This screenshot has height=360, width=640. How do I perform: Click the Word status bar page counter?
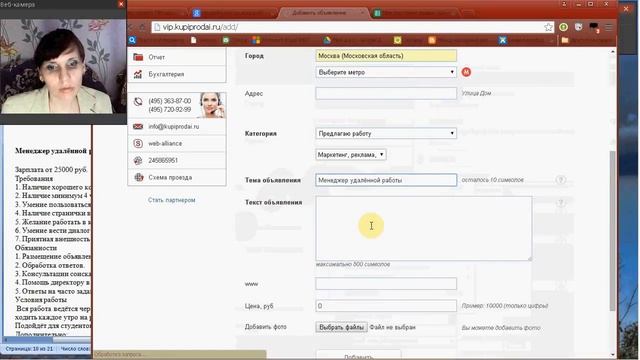tap(29, 349)
